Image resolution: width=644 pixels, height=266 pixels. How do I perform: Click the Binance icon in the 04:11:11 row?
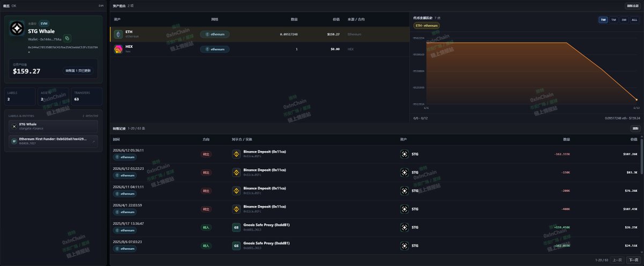236,191
